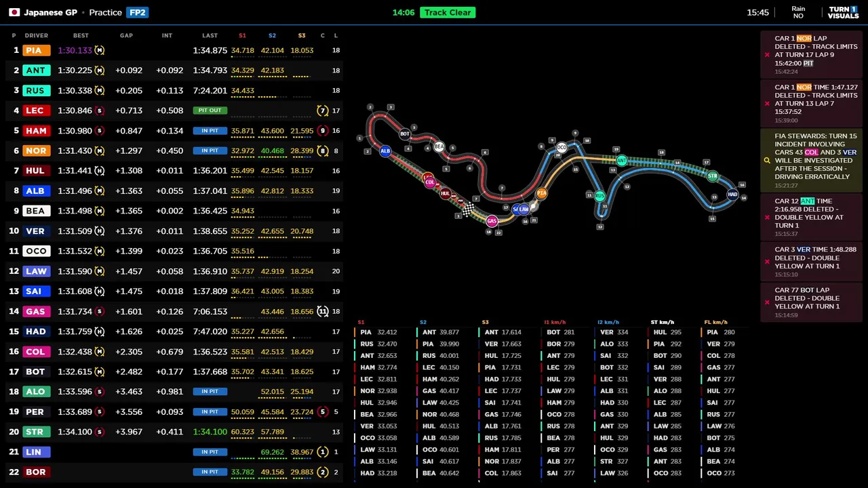
Task: Click the PIT OUT badge in Leclerc's row
Action: click(x=210, y=110)
